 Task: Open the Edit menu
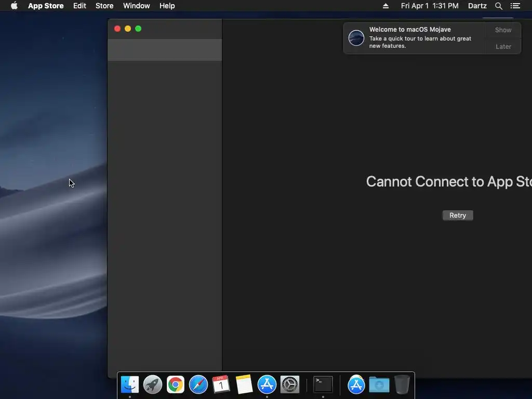(79, 6)
